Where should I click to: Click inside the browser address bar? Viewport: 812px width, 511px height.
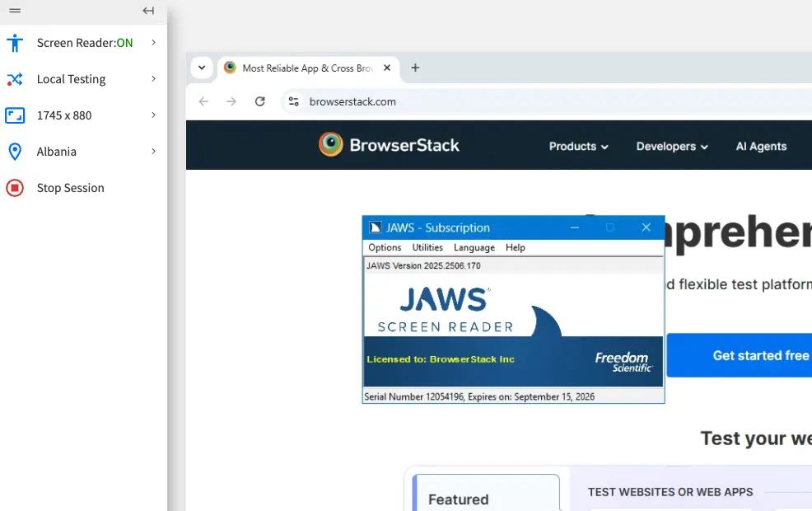click(x=412, y=101)
